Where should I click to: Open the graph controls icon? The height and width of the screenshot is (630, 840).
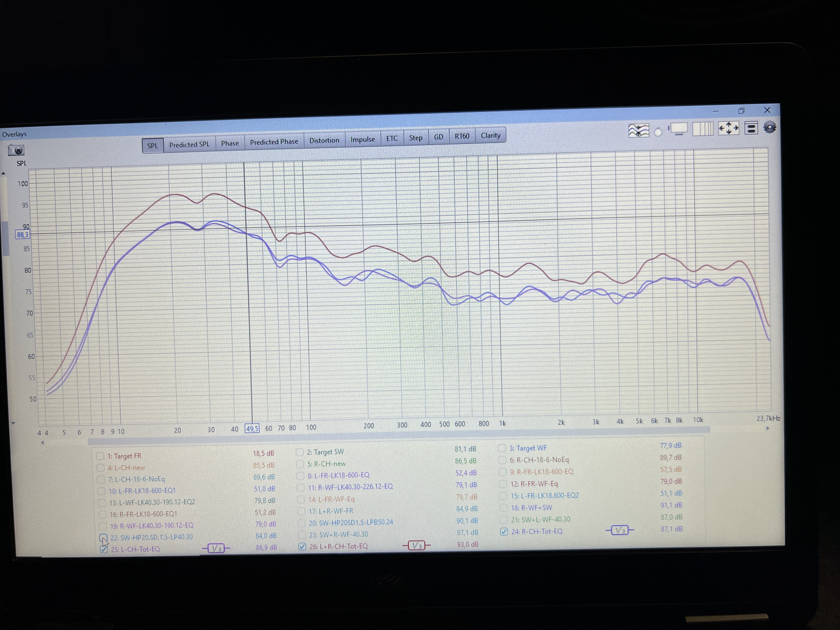(751, 128)
